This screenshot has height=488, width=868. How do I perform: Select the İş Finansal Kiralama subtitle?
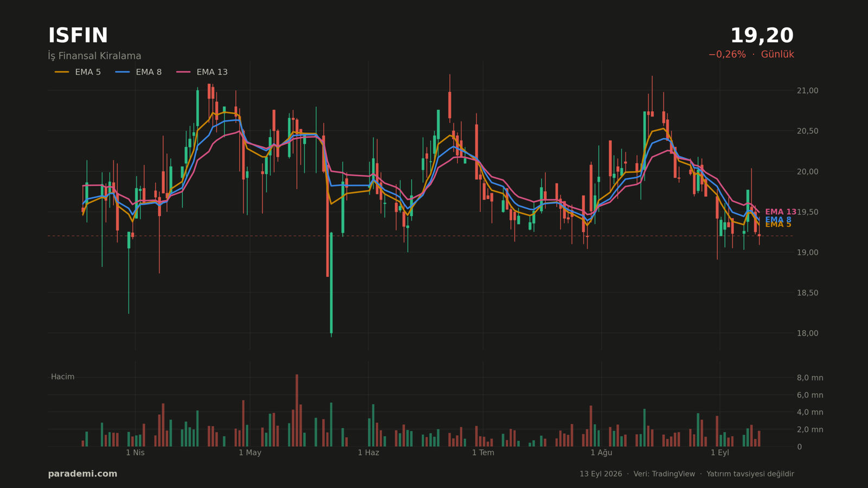[x=94, y=56]
